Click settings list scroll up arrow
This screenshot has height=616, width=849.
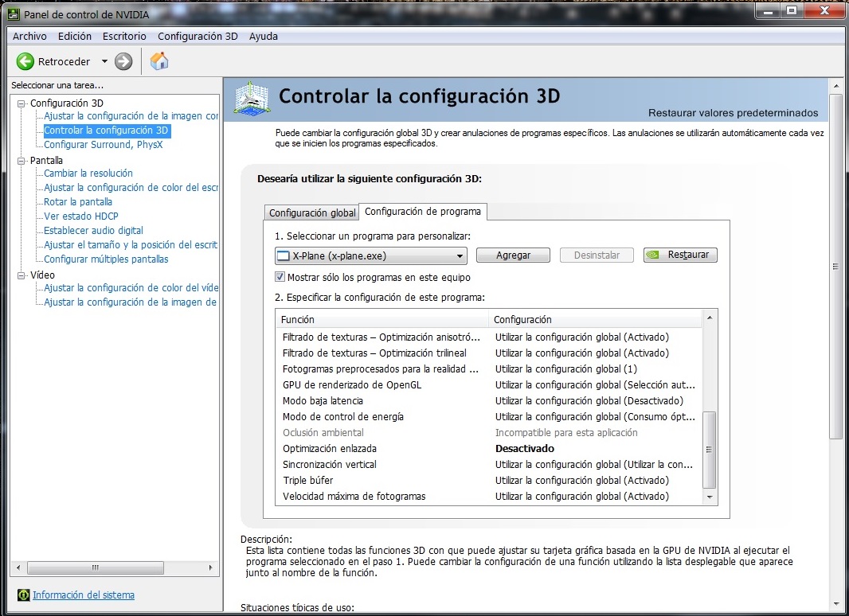710,318
